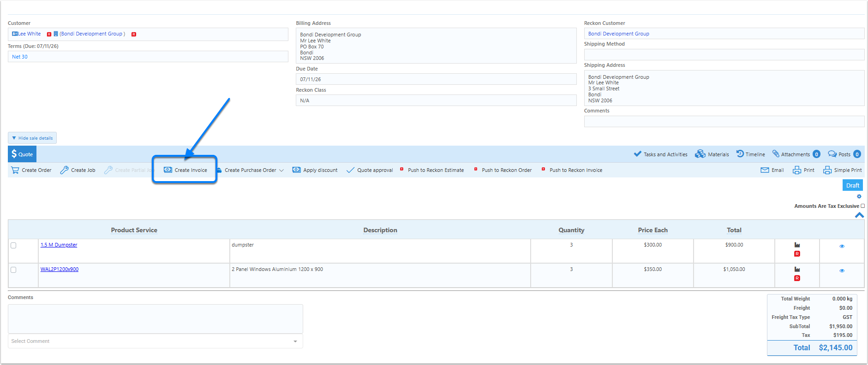Toggle the eye icon for 1.5 M Dumpster
The image size is (868, 365).
pyautogui.click(x=842, y=246)
